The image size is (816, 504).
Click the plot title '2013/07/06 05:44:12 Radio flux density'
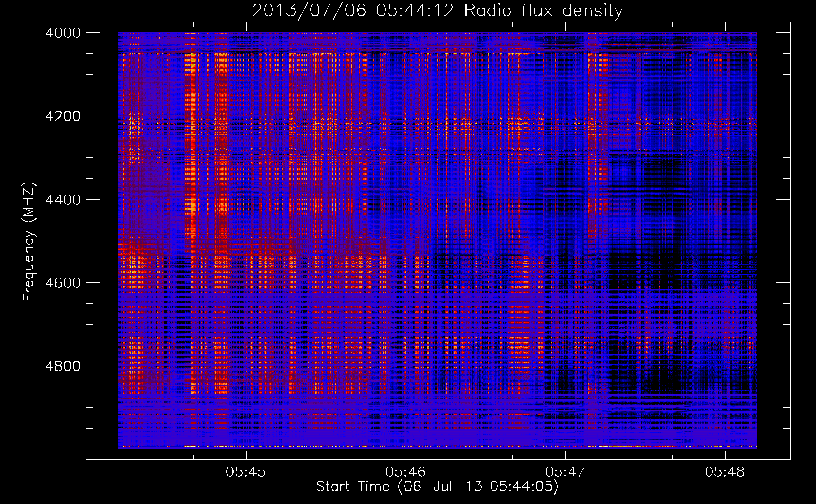[x=437, y=11]
